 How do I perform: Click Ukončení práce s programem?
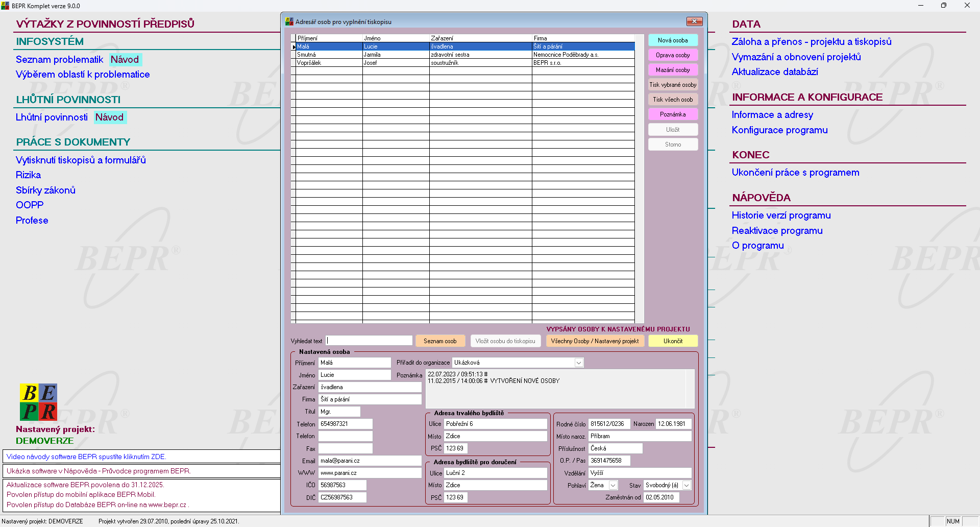coord(795,173)
